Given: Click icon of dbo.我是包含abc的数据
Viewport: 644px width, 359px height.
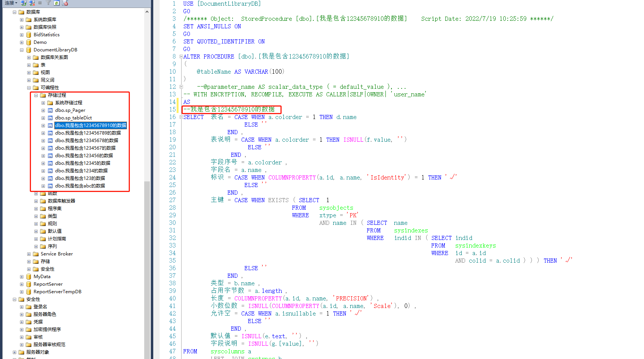Looking at the screenshot, I should point(50,186).
